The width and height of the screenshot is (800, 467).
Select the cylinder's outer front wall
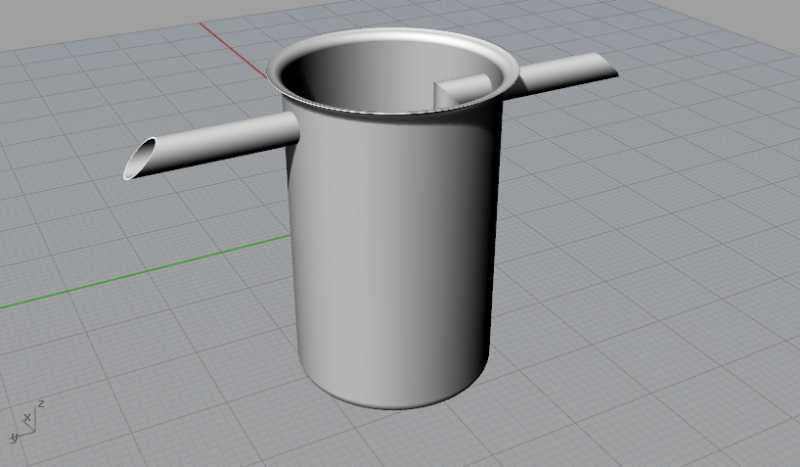click(390, 260)
